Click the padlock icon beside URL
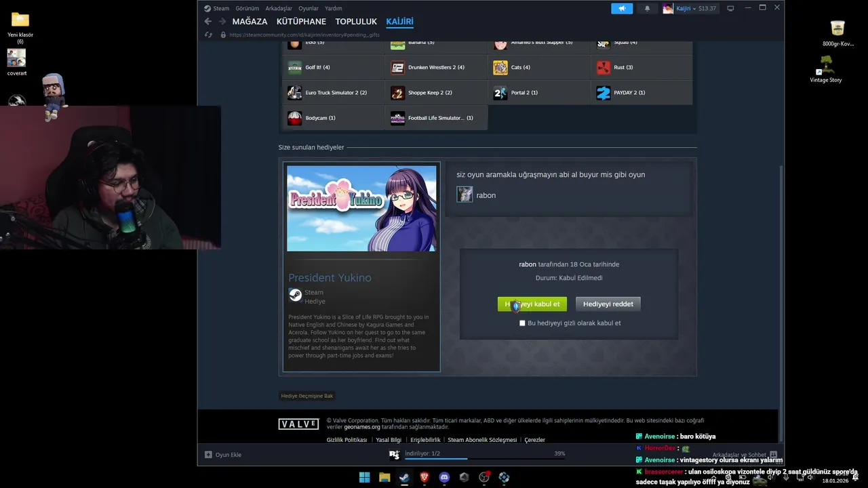 (223, 35)
